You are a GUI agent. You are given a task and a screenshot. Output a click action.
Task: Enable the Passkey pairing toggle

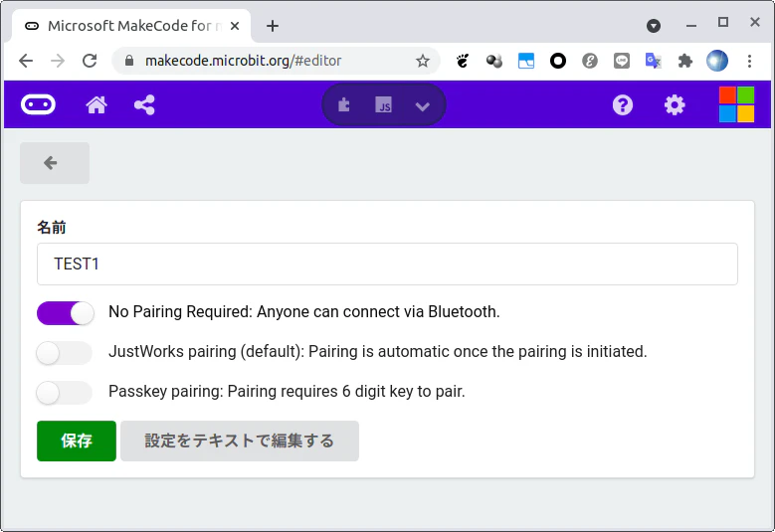coord(65,393)
